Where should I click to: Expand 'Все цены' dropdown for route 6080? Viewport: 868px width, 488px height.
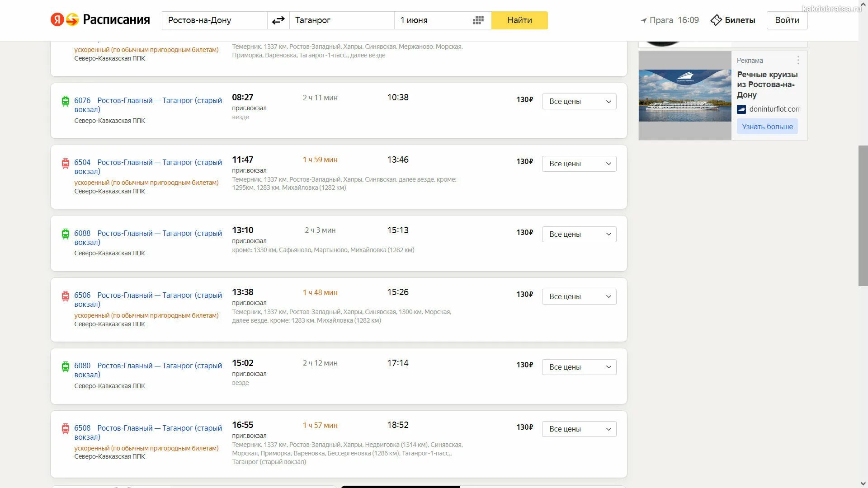coord(578,366)
